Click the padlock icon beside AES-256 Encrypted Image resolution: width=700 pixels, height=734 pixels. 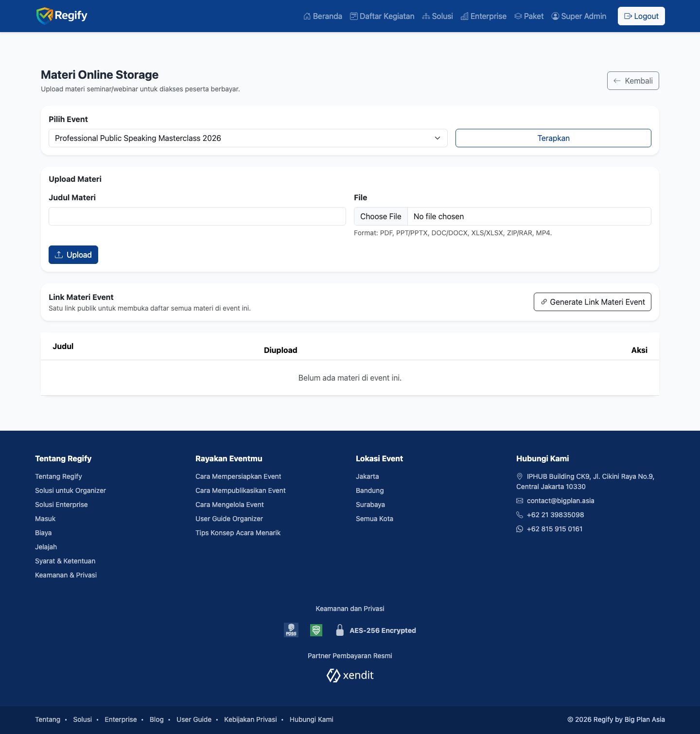[x=340, y=630]
